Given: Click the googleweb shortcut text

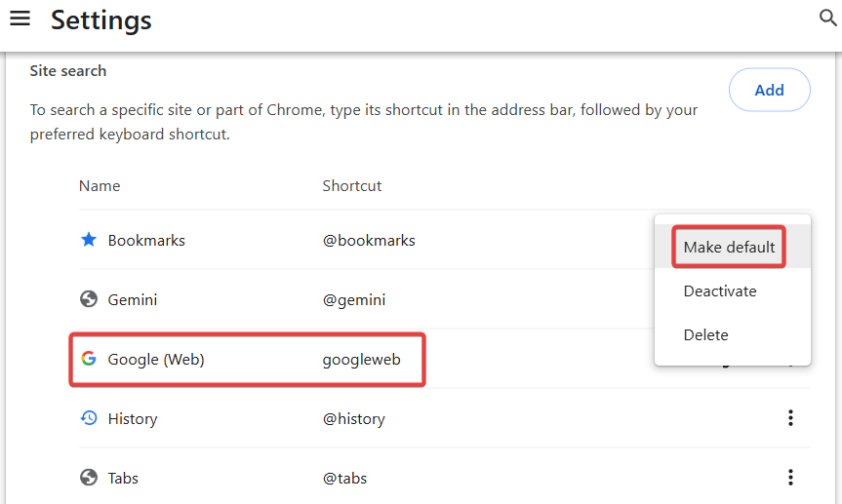Looking at the screenshot, I should [361, 359].
